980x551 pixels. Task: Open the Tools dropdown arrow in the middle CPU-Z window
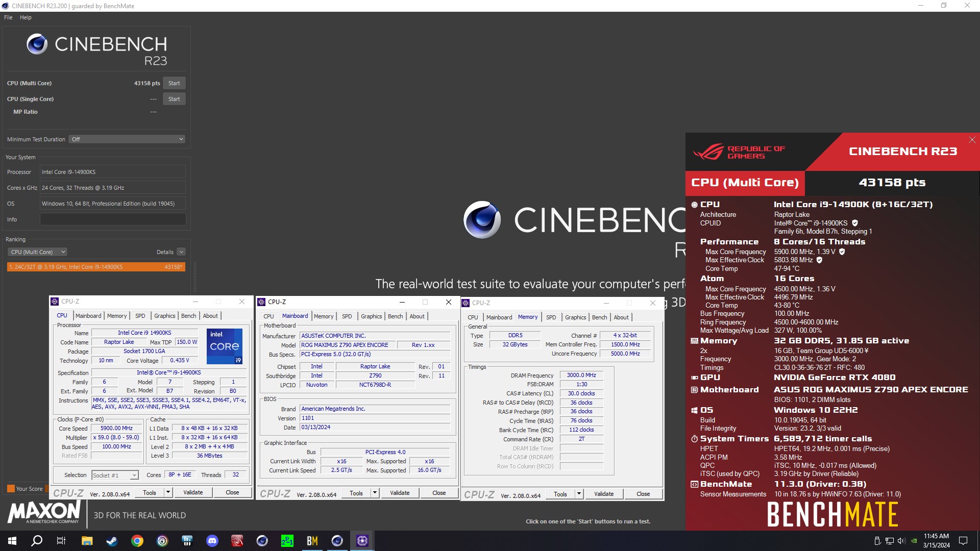375,493
